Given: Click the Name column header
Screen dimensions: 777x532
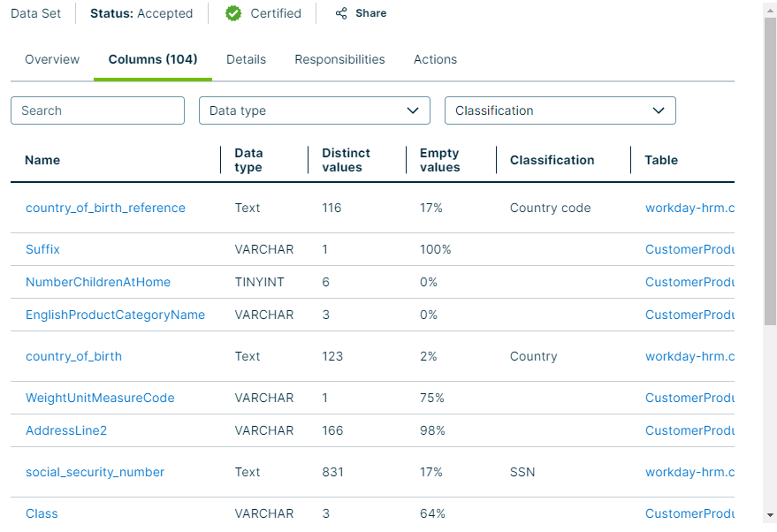Looking at the screenshot, I should point(42,160).
